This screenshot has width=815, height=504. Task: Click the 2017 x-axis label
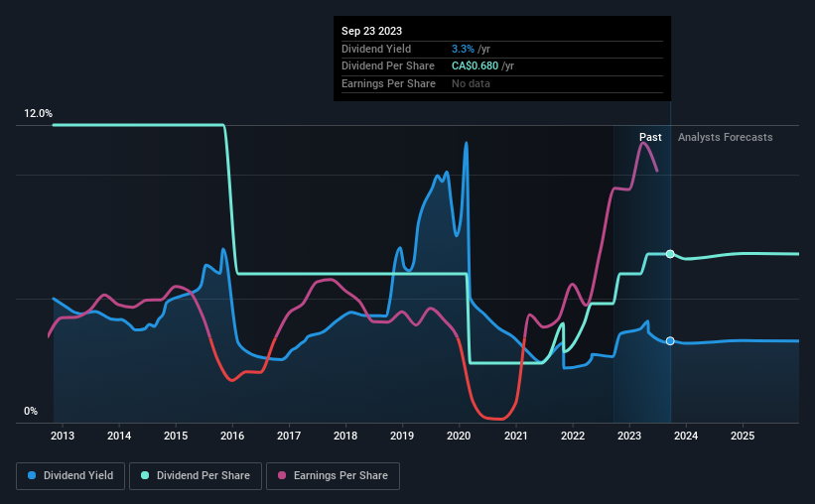[289, 436]
